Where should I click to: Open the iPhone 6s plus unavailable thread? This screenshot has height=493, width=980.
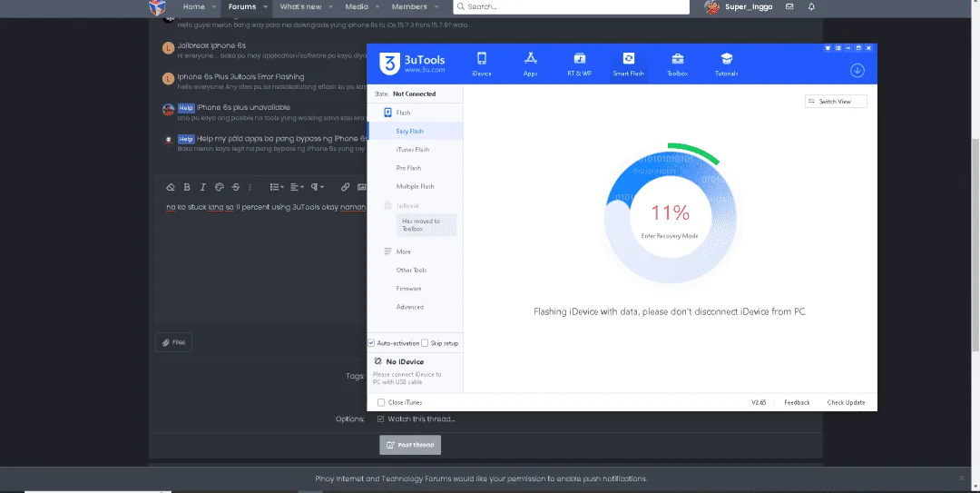[x=243, y=108]
